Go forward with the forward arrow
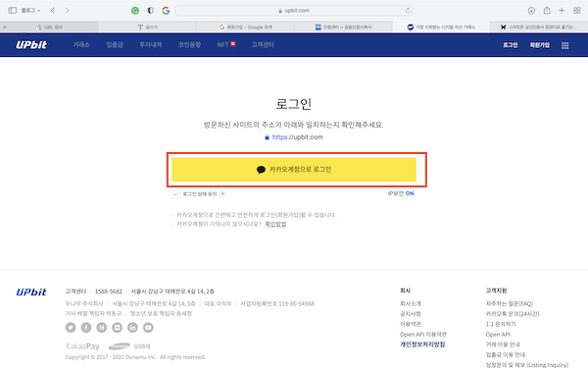The height and width of the screenshot is (368, 588). click(x=67, y=11)
